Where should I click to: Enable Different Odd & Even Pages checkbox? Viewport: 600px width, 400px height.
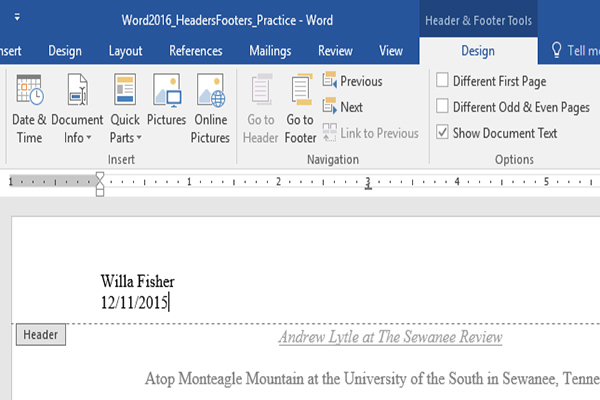coord(442,106)
